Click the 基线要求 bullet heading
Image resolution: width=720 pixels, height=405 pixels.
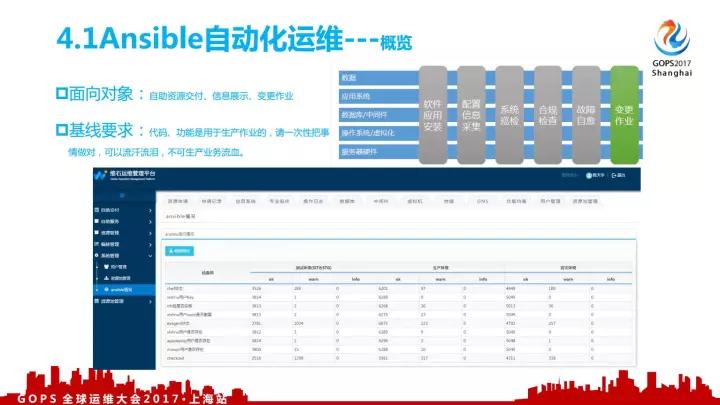coord(101,130)
